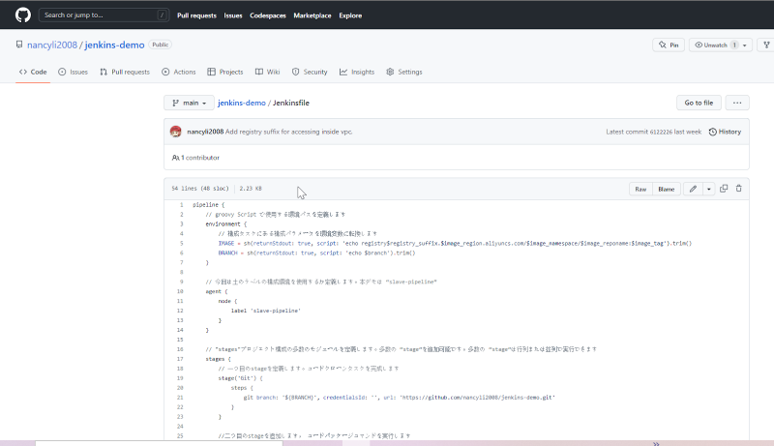Open Marketplace from the top navigation
This screenshot has height=446, width=774.
click(x=312, y=16)
